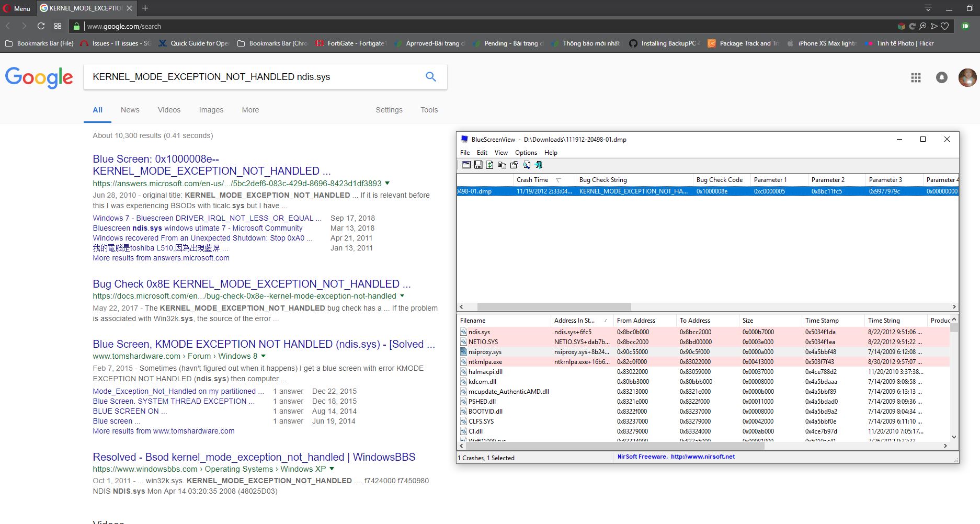This screenshot has width=980, height=524.
Task: Open dropdown arrow beside docs.microsoft.com URL
Action: (x=402, y=296)
